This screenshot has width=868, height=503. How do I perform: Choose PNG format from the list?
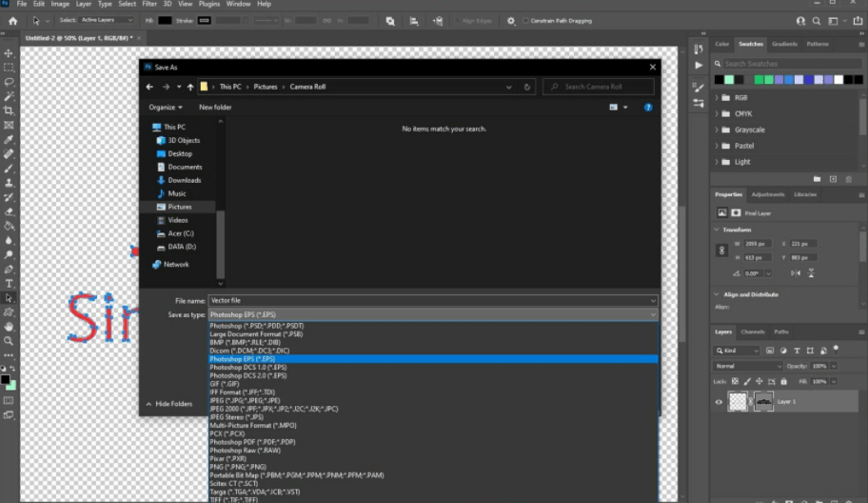pyautogui.click(x=237, y=467)
